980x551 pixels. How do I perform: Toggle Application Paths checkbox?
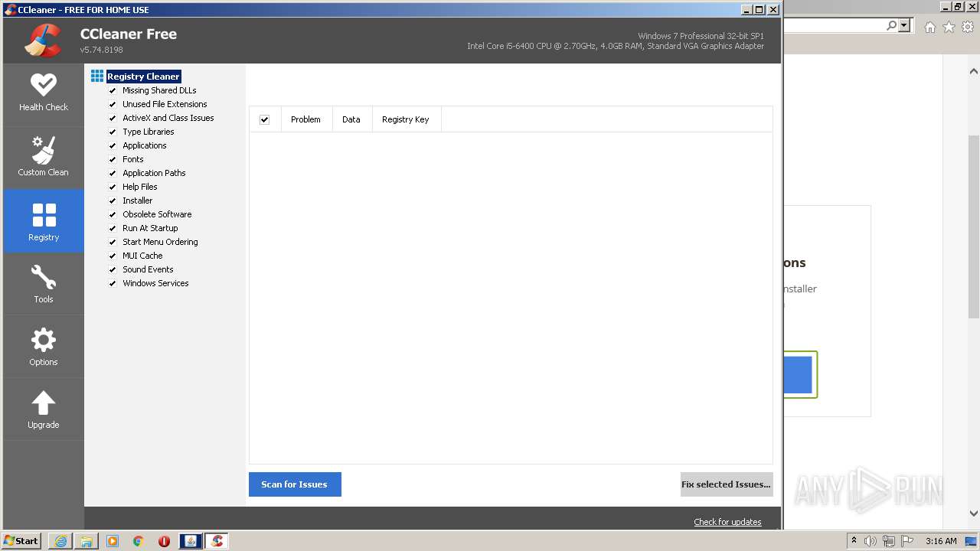click(x=113, y=173)
